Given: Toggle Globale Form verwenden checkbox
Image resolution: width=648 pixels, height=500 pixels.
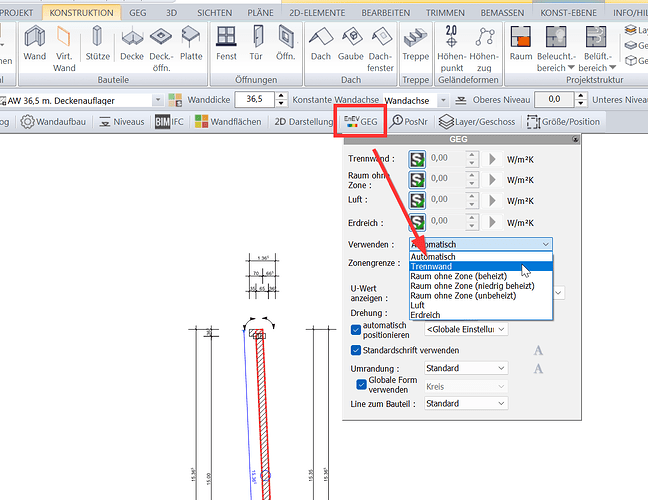Looking at the screenshot, I should [362, 385].
